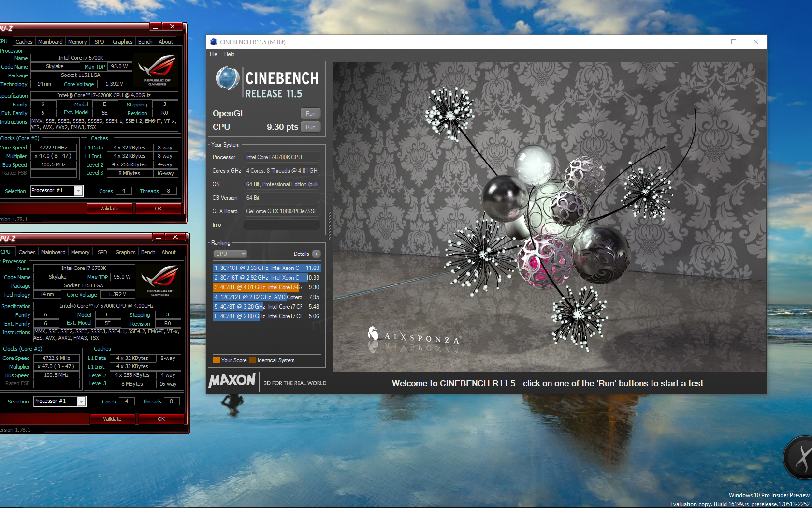
Task: Click the MAXON logo
Action: click(x=232, y=381)
